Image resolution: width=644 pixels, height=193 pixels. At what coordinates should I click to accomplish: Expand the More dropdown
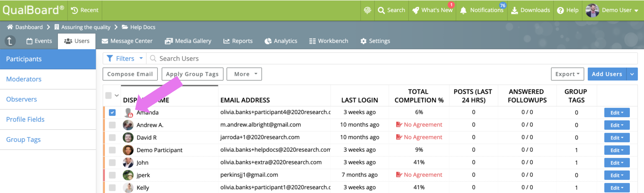tap(244, 74)
